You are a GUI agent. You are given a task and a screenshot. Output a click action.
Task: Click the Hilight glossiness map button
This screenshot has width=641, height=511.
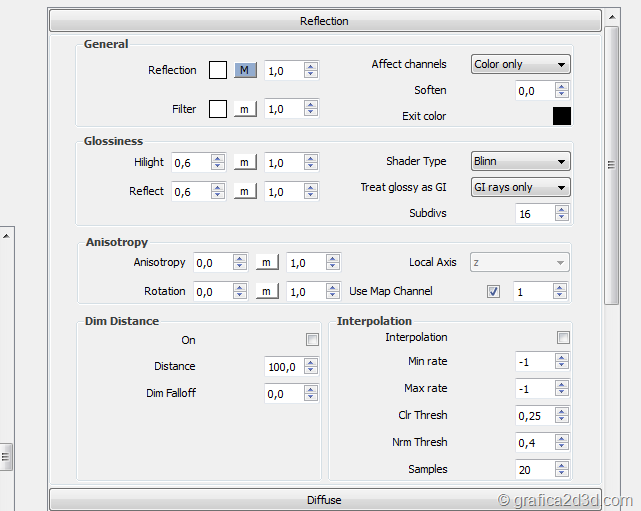[245, 162]
